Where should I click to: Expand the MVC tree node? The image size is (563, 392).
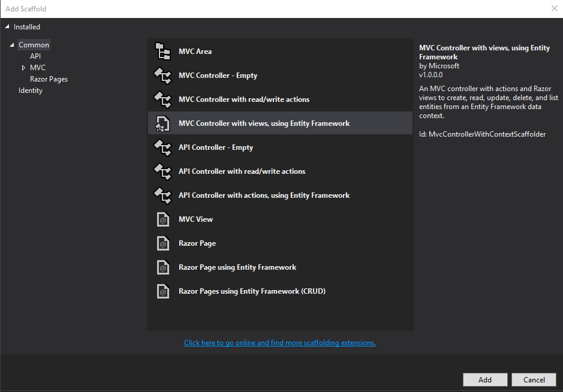24,67
